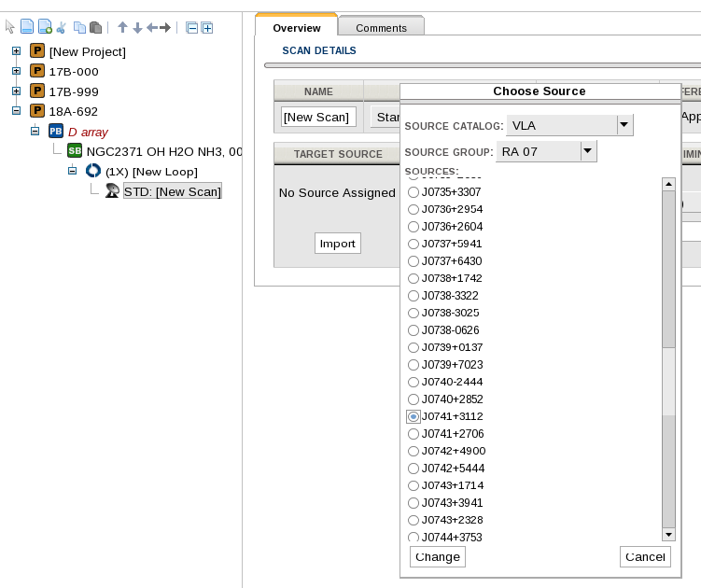
Task: Select the J0738+1742 source radio button
Action: click(414, 279)
